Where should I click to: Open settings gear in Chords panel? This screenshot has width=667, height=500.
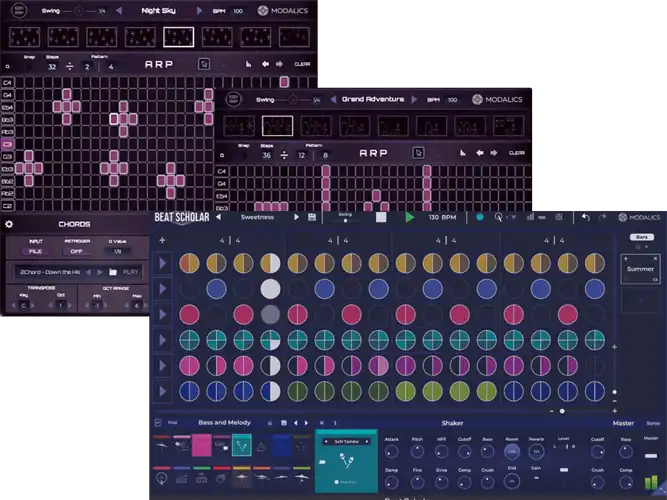point(9,224)
